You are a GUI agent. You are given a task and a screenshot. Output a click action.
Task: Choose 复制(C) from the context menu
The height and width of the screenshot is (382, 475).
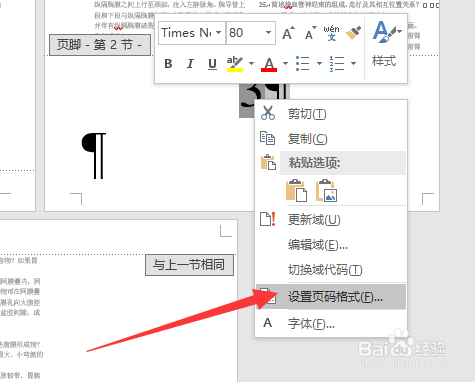point(331,139)
